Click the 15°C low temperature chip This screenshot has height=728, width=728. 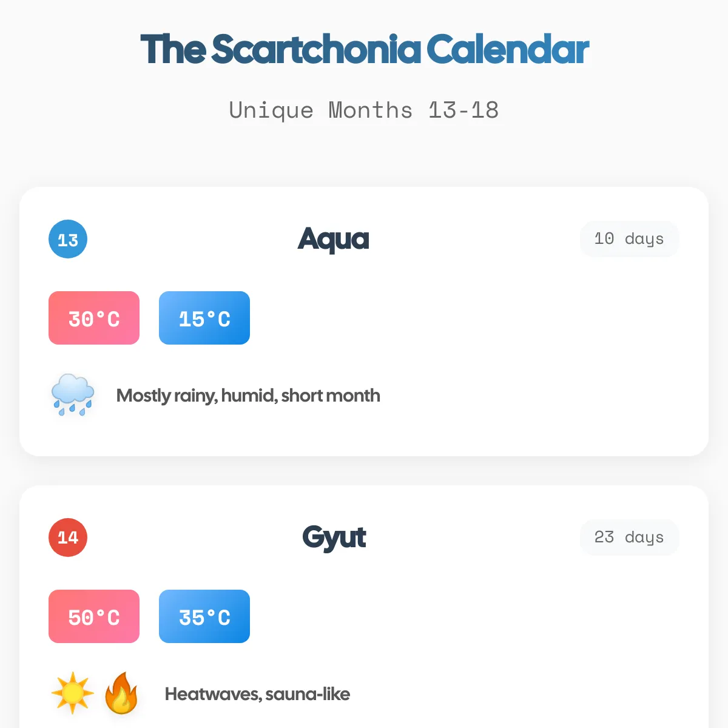point(204,318)
